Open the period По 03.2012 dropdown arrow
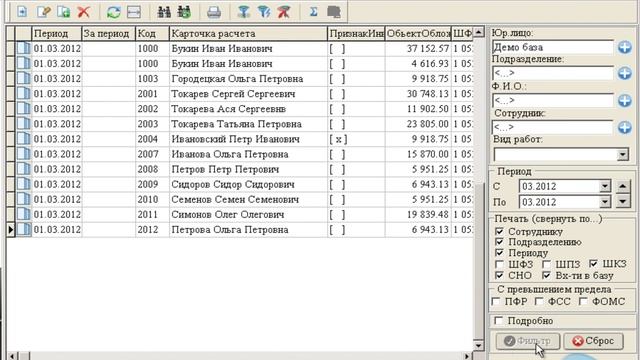The width and height of the screenshot is (640, 360). click(x=605, y=202)
